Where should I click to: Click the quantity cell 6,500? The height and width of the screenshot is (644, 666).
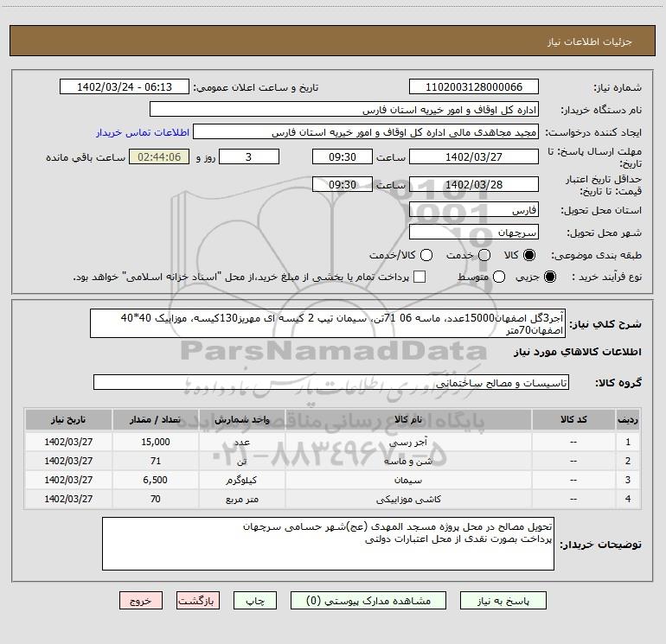[156, 480]
